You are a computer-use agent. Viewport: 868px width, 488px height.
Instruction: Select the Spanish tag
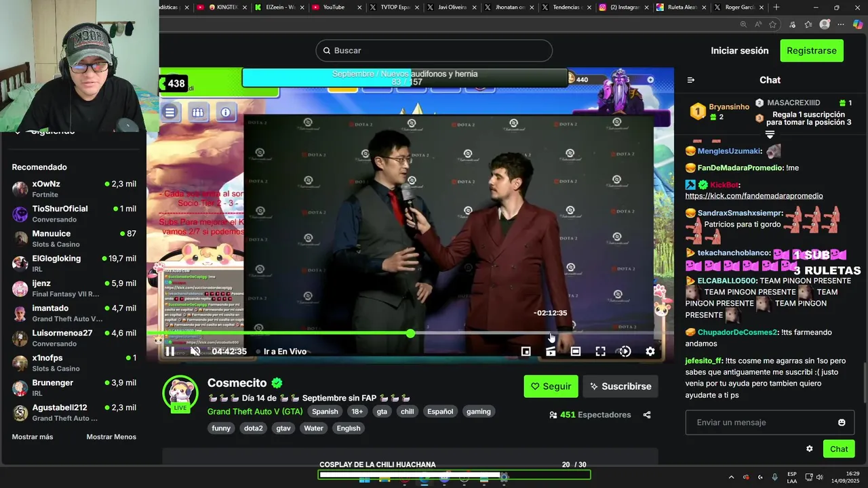325,411
